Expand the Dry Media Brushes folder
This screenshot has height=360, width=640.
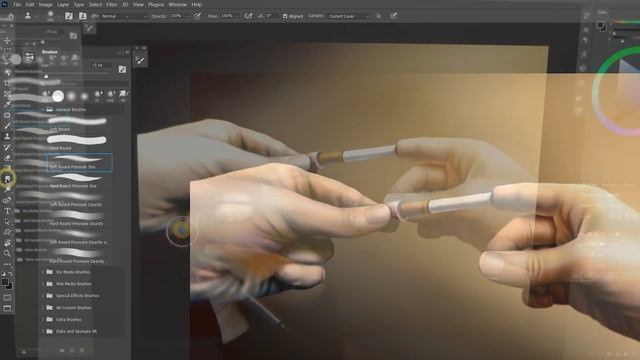[x=43, y=272]
